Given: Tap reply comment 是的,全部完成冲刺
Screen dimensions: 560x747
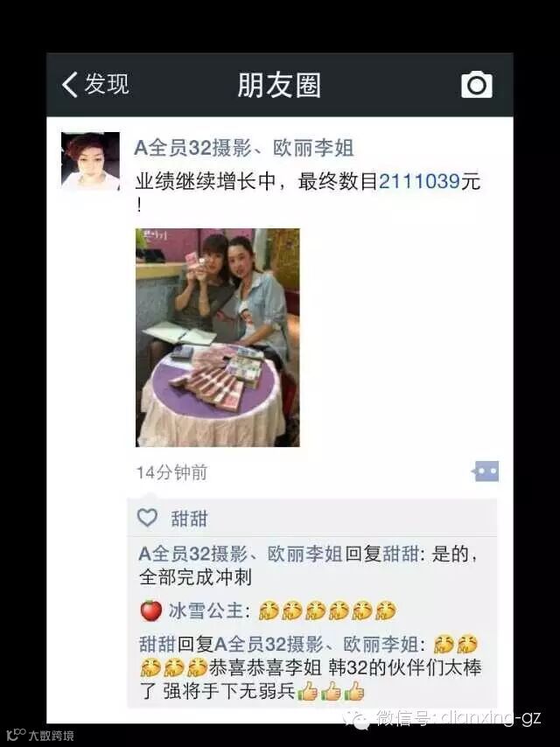Looking at the screenshot, I should click(x=308, y=565).
